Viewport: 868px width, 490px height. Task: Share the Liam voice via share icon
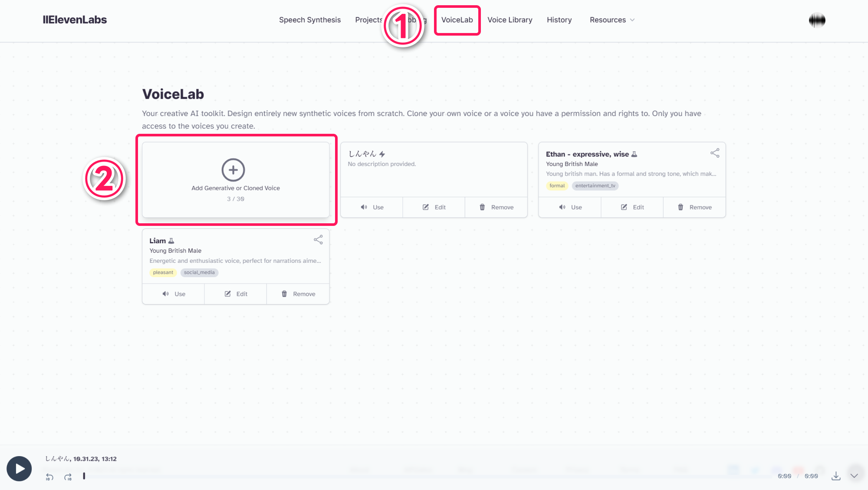tap(318, 240)
